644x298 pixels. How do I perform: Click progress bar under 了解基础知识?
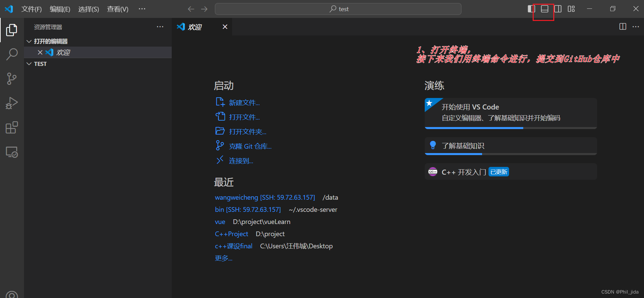click(511, 154)
